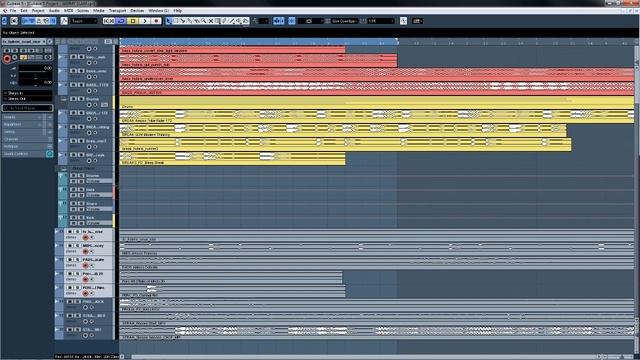The image size is (640, 360).
Task: Open the Stereo In input routing dropdown
Action: pyautogui.click(x=27, y=93)
